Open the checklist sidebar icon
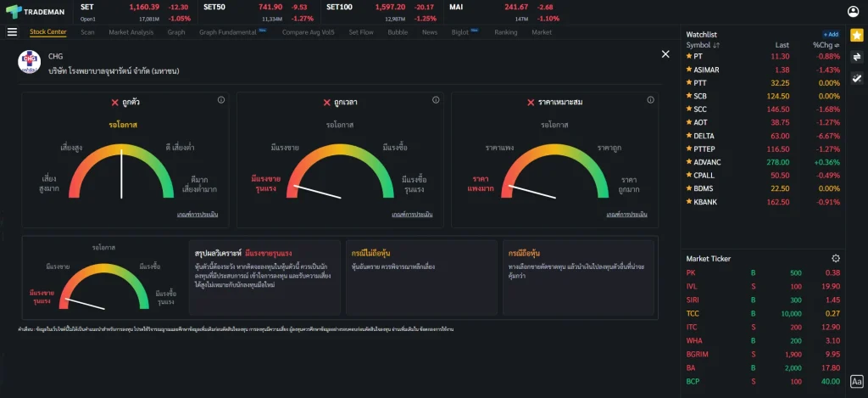Image resolution: width=868 pixels, height=398 pixels. coord(856,78)
